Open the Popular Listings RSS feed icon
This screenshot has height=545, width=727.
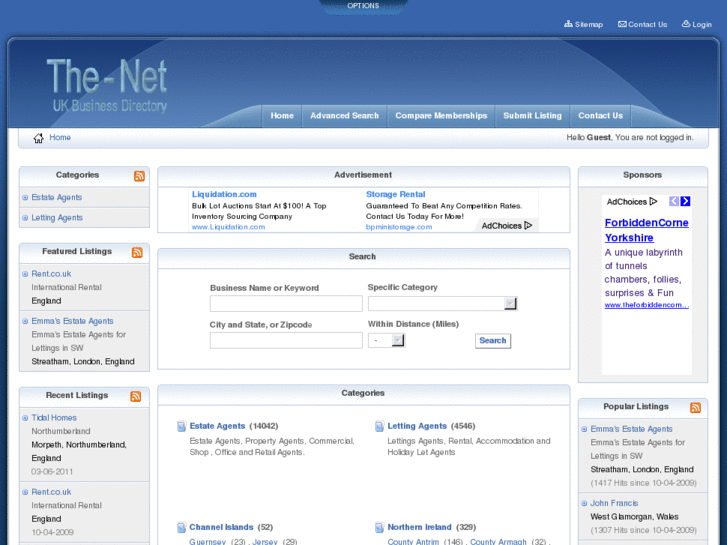click(695, 407)
